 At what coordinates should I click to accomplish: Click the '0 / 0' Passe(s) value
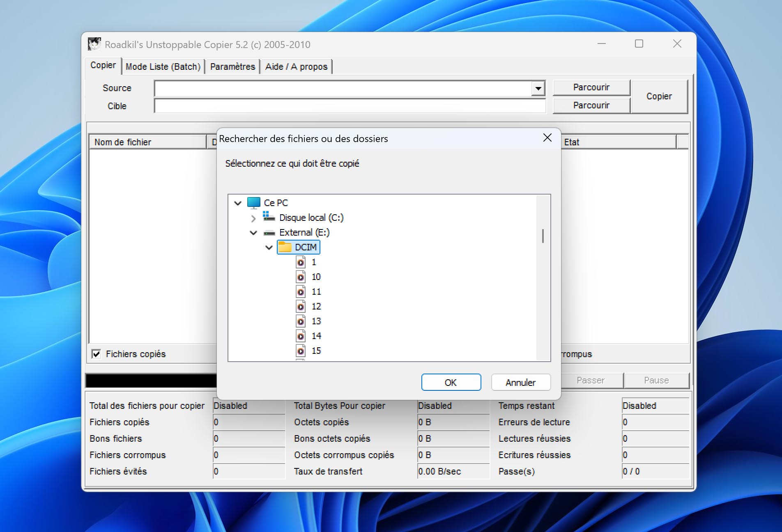tap(631, 471)
